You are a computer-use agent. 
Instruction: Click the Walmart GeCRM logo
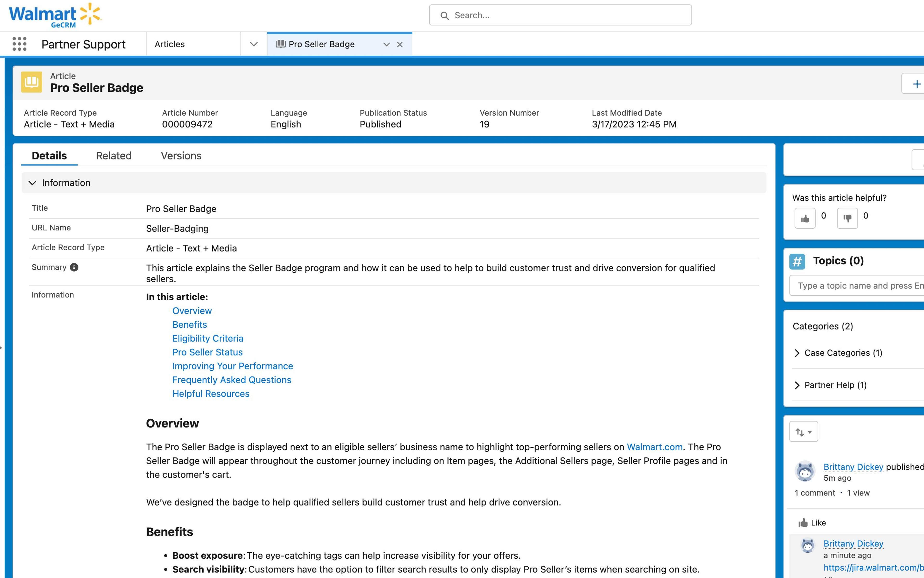point(55,15)
